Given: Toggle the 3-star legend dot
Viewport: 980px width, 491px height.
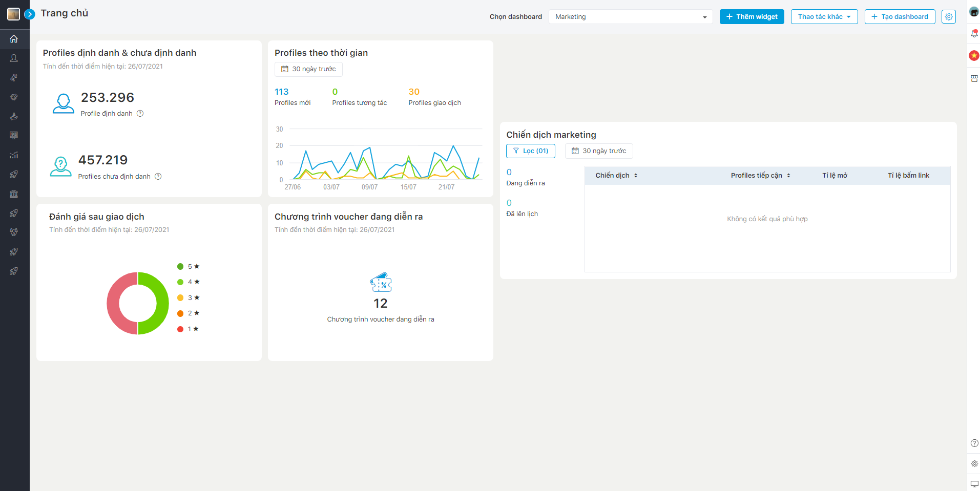Looking at the screenshot, I should click(x=180, y=298).
